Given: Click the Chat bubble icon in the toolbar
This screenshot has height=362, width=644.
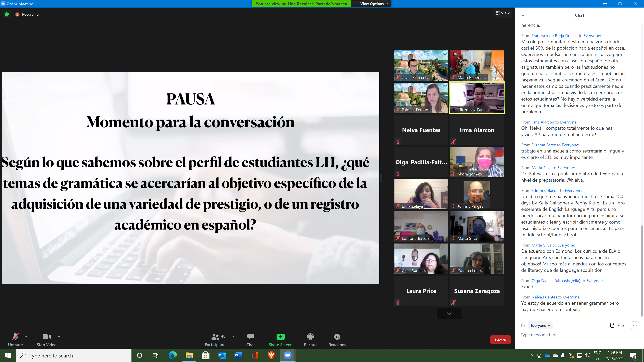Looking at the screenshot, I should pos(250,337).
